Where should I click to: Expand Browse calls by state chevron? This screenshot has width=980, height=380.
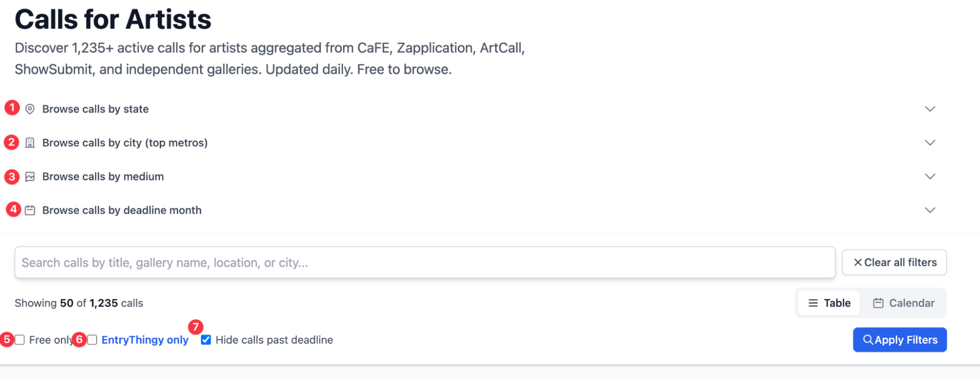pyautogui.click(x=930, y=109)
